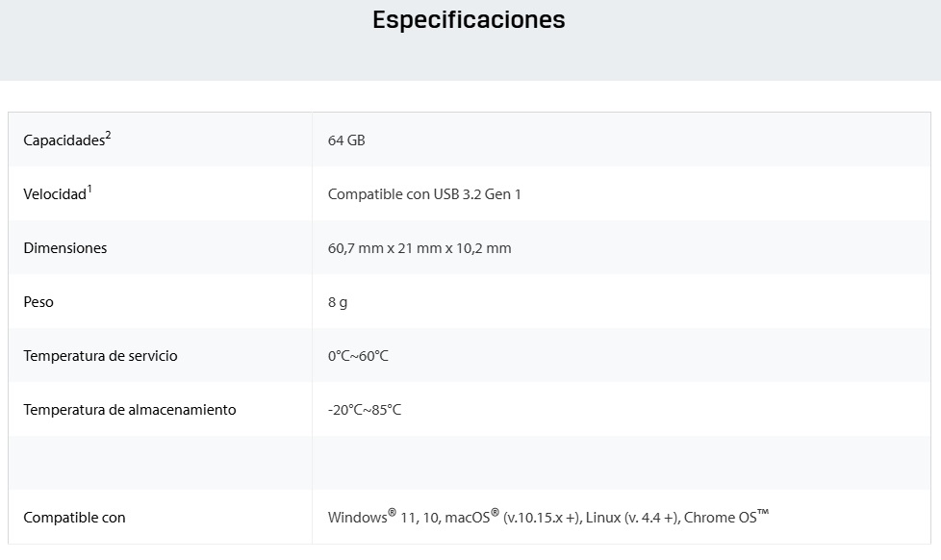
Task: Click the Linux (v. 4.4 +) text
Action: [x=633, y=518]
